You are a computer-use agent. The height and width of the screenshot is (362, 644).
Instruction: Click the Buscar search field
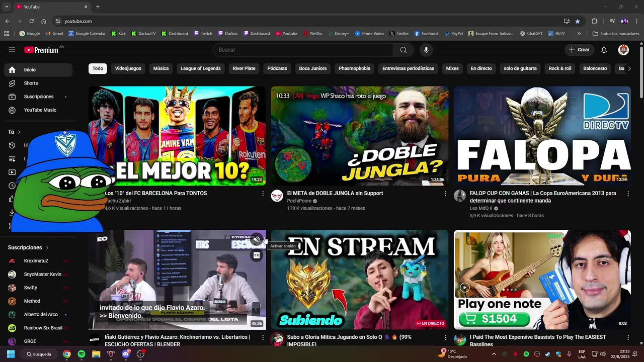[303, 50]
